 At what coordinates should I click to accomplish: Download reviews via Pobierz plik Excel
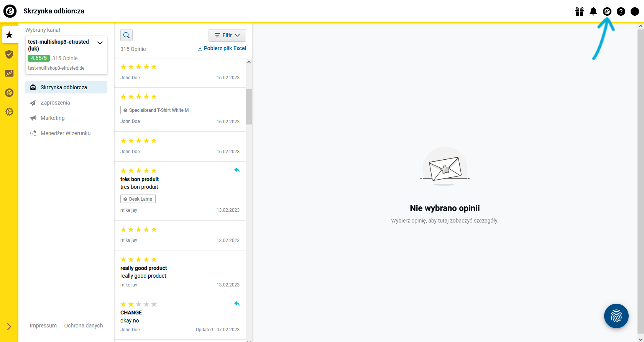click(x=222, y=48)
